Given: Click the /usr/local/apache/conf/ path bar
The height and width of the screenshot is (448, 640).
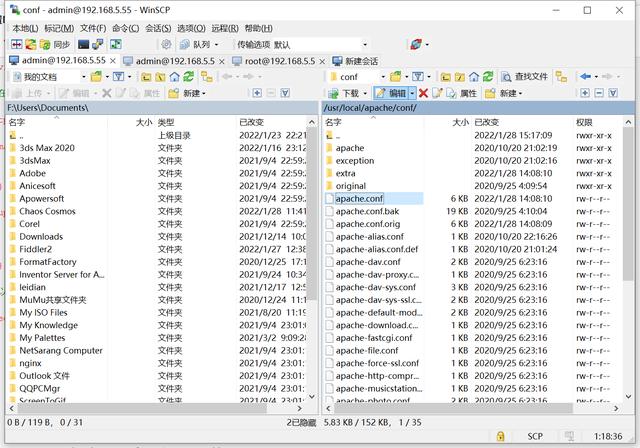Looking at the screenshot, I should [x=478, y=108].
